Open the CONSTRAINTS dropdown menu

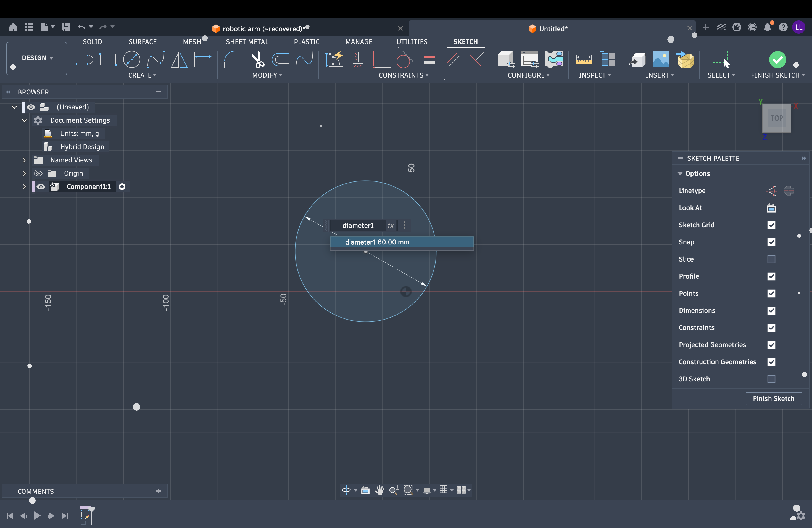coord(403,75)
